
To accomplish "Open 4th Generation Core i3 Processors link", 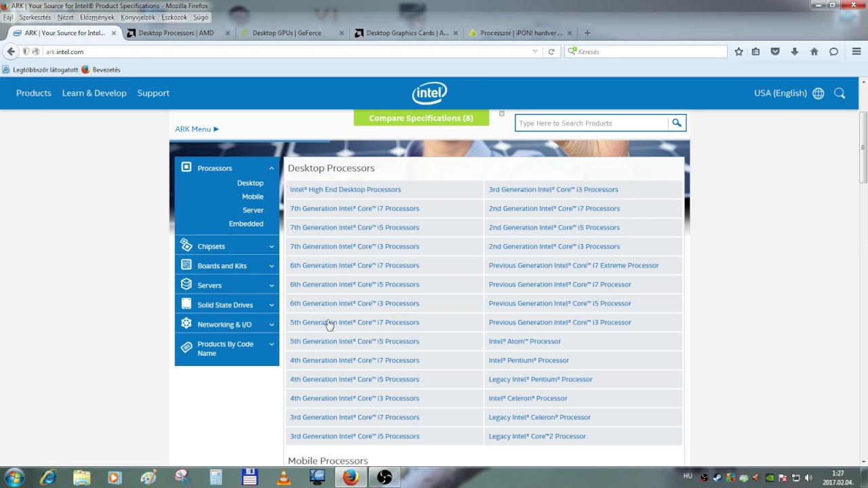I will (355, 398).
